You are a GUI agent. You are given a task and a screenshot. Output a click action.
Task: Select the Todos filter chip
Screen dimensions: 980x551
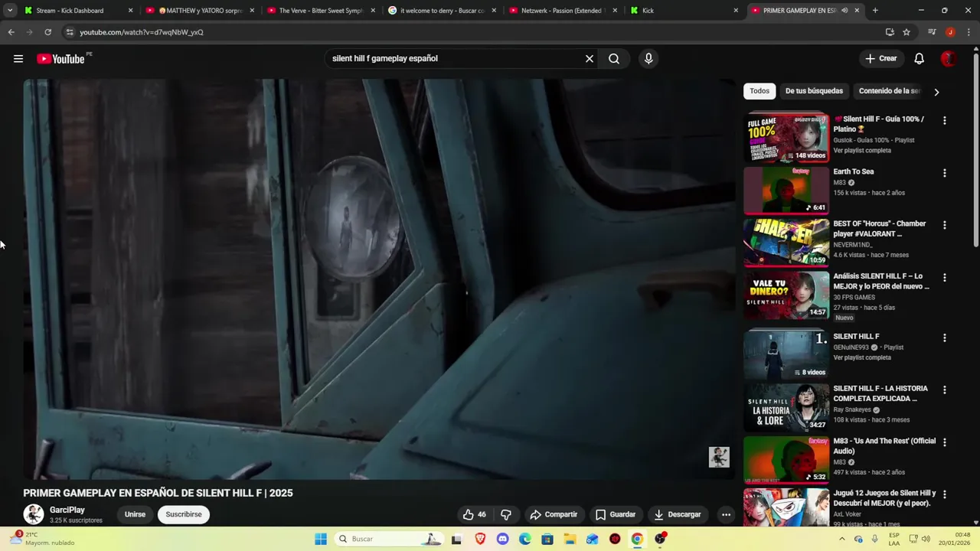pyautogui.click(x=759, y=91)
